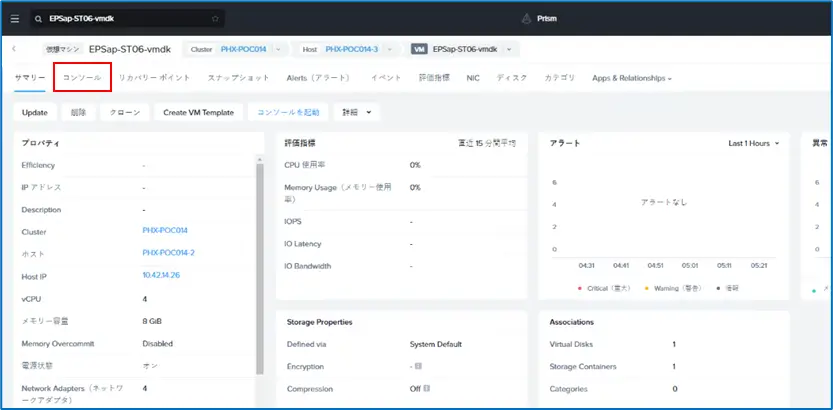The image size is (833, 410).
Task: Open the ディスク tab
Action: [x=512, y=78]
